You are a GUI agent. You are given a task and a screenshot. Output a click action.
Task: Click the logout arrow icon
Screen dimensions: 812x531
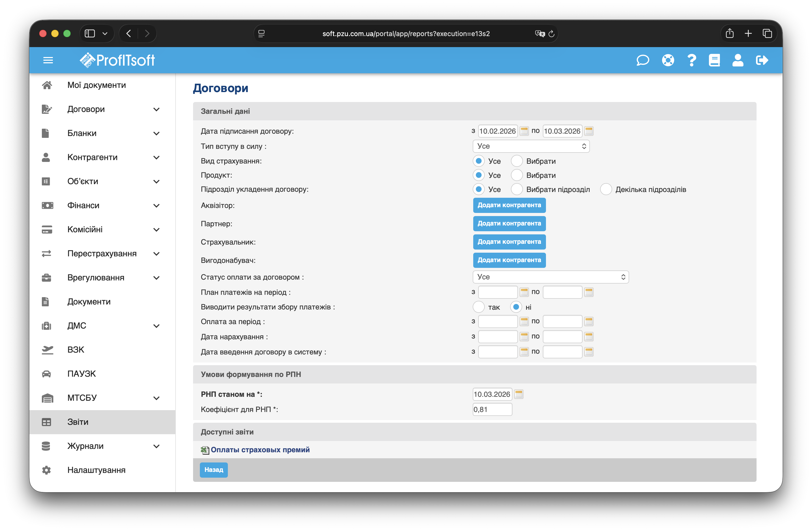tap(762, 60)
